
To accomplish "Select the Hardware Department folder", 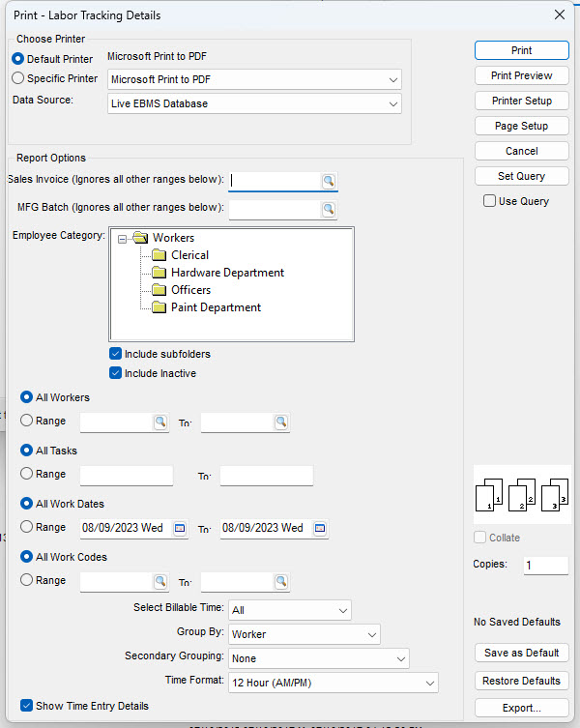I will [227, 273].
